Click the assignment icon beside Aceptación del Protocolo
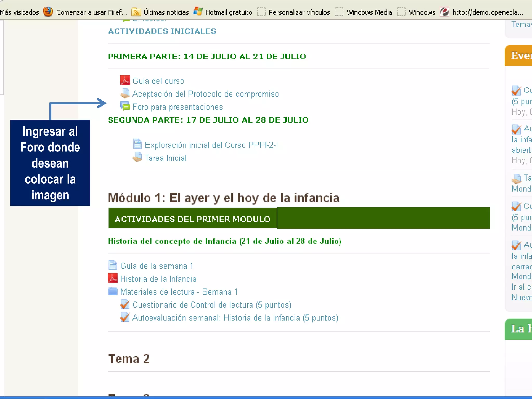Viewport: 532px width, 399px height. coord(125,94)
